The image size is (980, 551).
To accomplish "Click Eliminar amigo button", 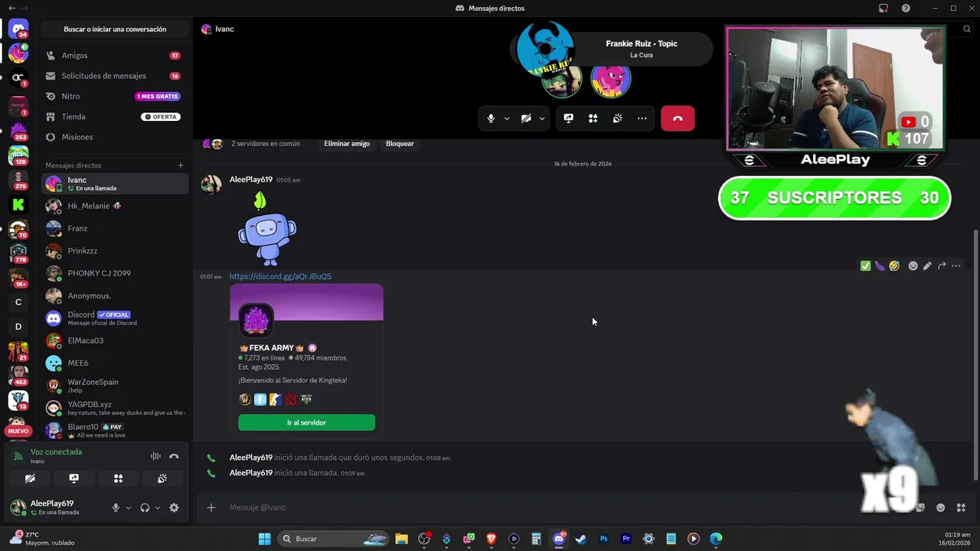I will [x=347, y=144].
